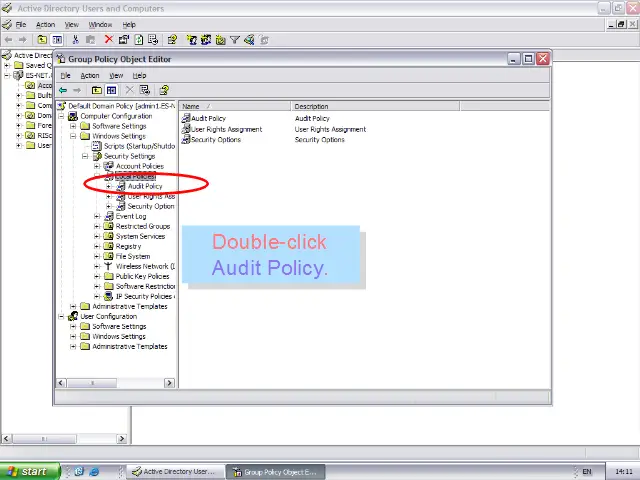Select Registry node in the tree
This screenshot has width=640, height=480.
click(128, 246)
